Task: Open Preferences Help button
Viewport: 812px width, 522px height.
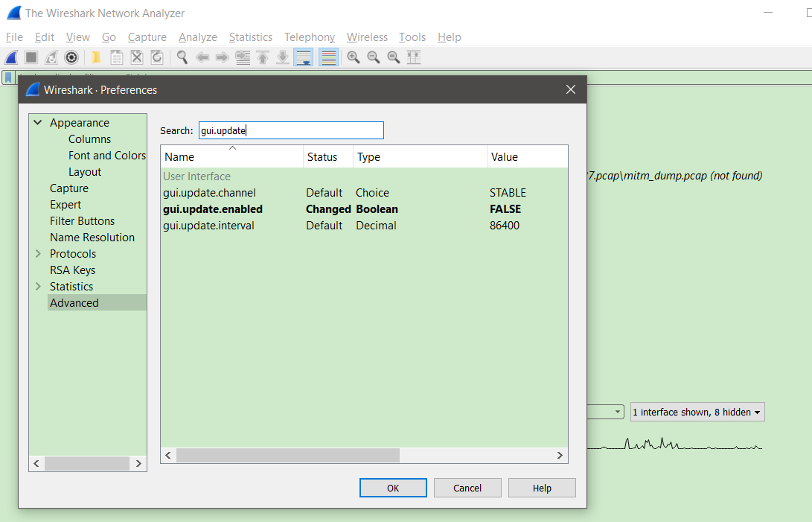Action: pos(542,488)
